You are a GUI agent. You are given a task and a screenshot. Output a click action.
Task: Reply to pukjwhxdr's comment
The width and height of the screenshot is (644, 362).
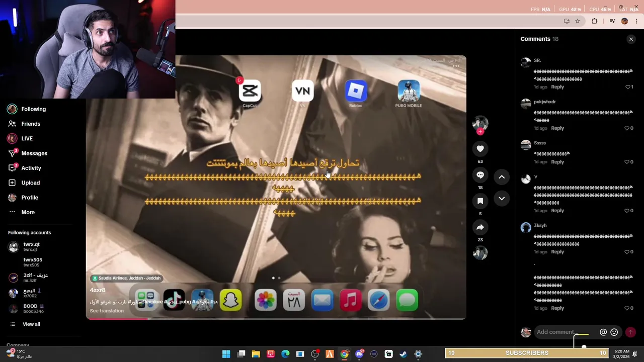pyautogui.click(x=557, y=128)
